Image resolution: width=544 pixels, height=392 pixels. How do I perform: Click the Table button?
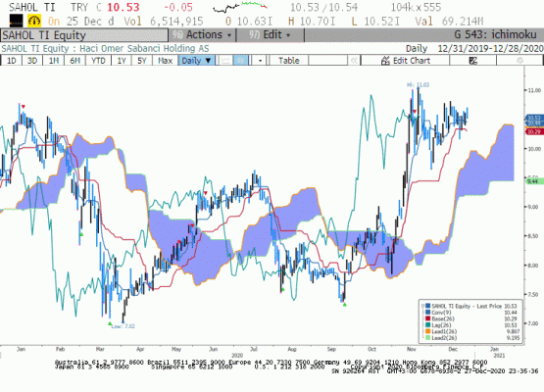point(288,61)
